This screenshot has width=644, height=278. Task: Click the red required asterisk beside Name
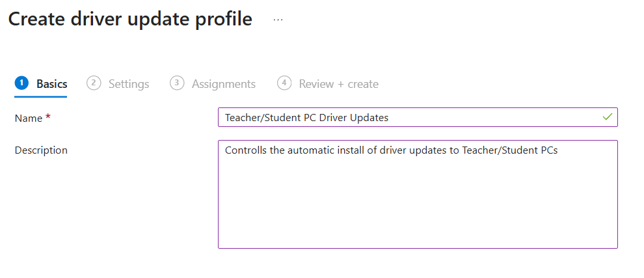click(48, 118)
